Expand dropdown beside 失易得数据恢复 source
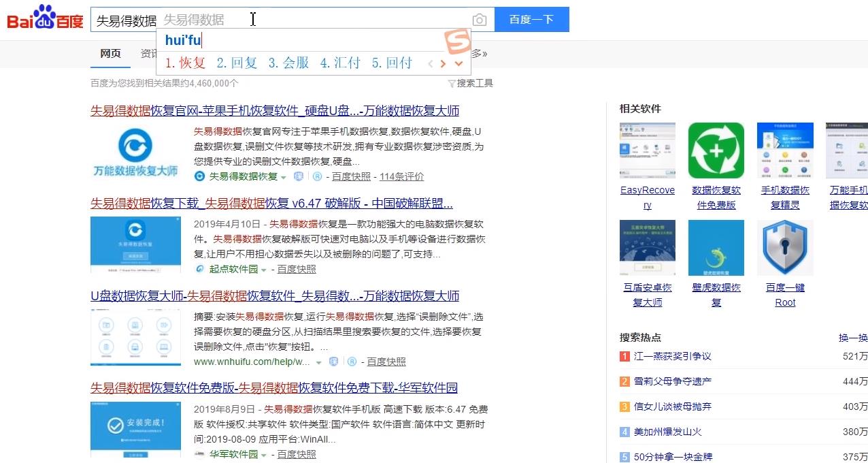This screenshot has height=463, width=868. click(284, 177)
